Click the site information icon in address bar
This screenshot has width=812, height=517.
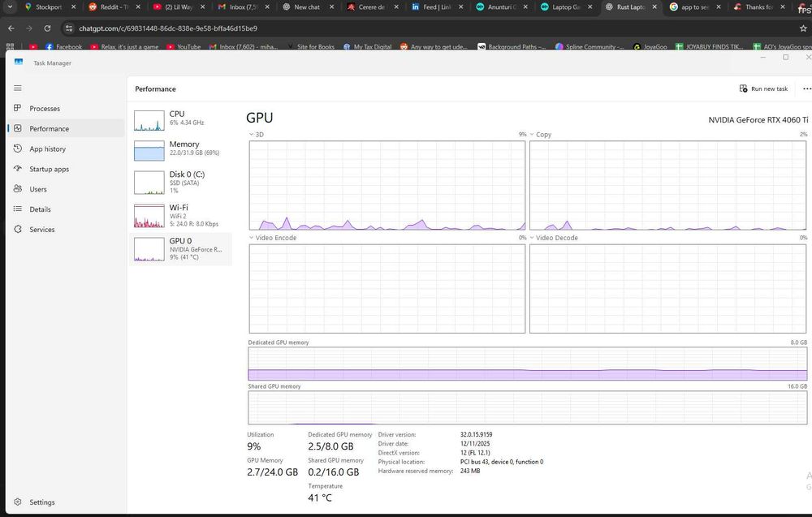point(69,28)
